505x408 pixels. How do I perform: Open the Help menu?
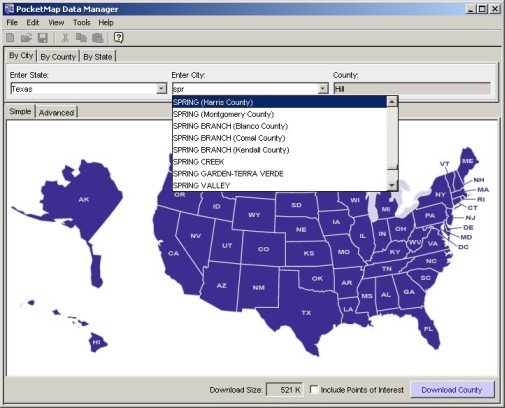[x=106, y=23]
